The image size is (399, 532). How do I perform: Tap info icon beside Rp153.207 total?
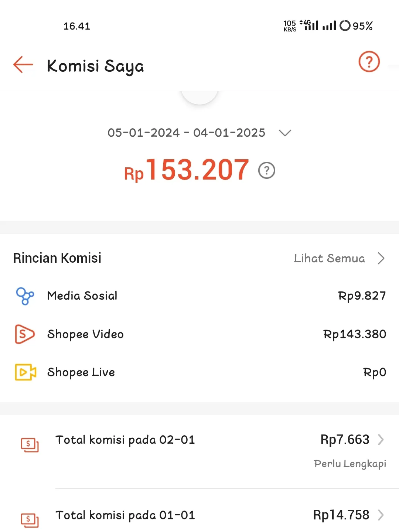pyautogui.click(x=267, y=170)
